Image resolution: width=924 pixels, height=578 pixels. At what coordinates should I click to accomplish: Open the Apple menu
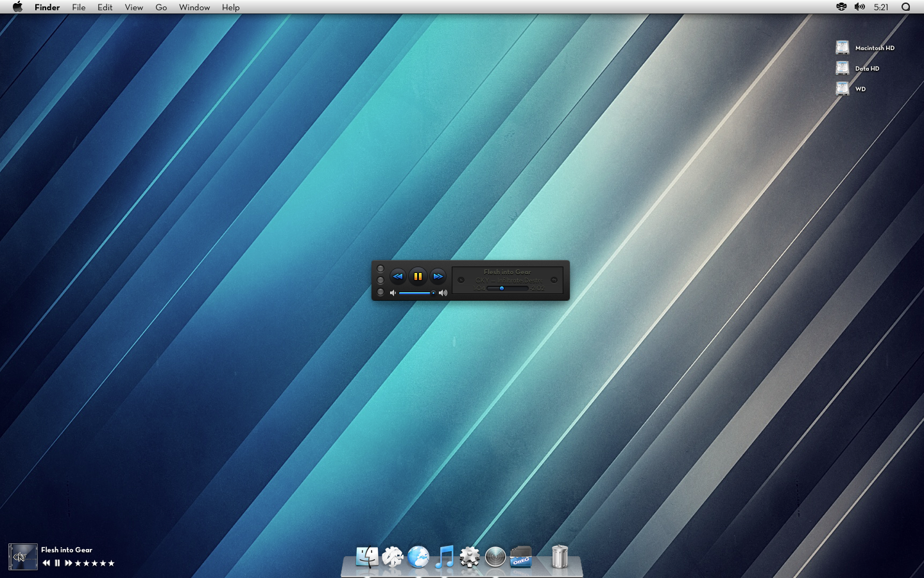pyautogui.click(x=18, y=7)
